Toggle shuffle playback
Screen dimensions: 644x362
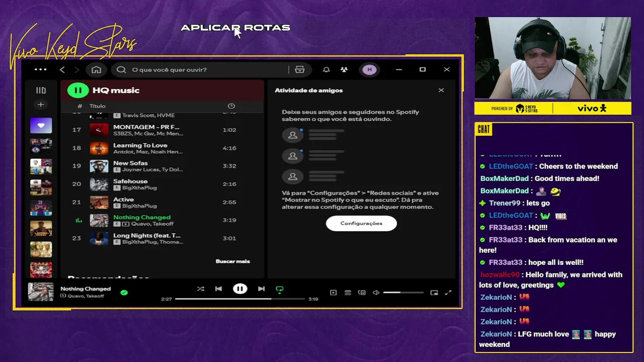[x=201, y=289]
